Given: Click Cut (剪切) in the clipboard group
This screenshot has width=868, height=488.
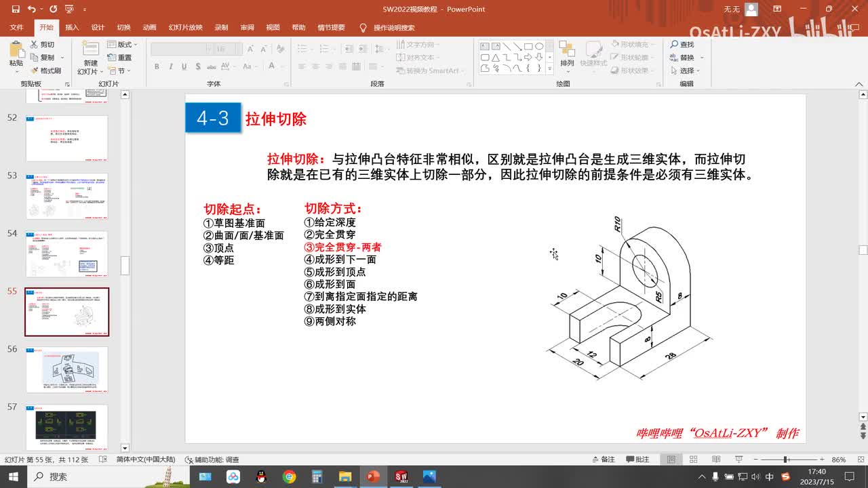Looking at the screenshot, I should (41, 45).
